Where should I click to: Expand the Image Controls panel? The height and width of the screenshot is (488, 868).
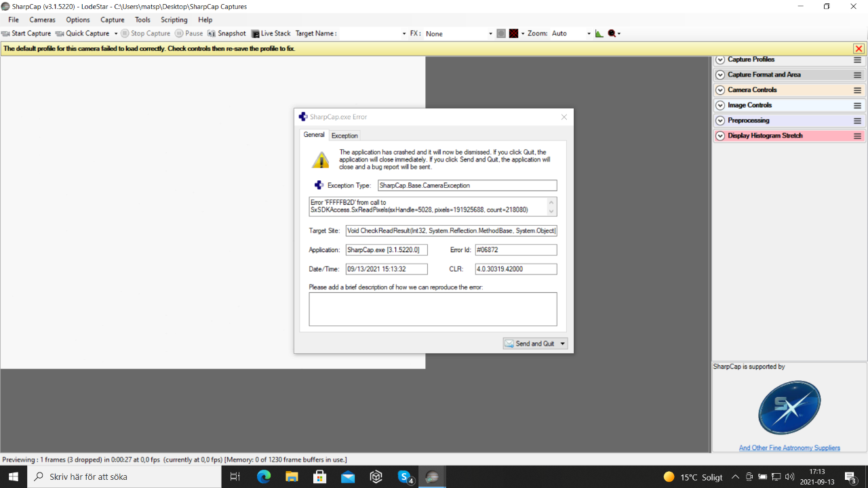[720, 105]
